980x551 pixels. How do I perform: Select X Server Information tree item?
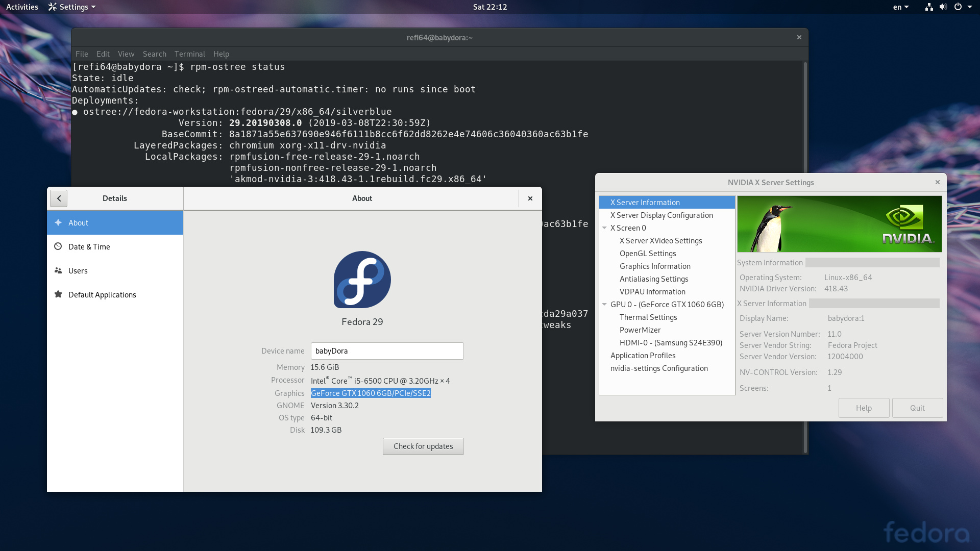click(x=667, y=203)
